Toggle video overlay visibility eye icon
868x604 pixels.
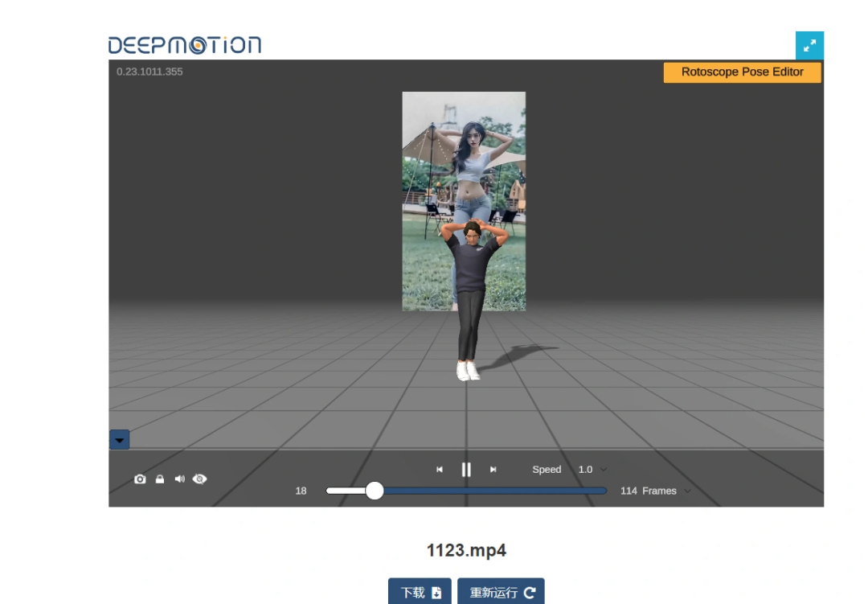[200, 479]
